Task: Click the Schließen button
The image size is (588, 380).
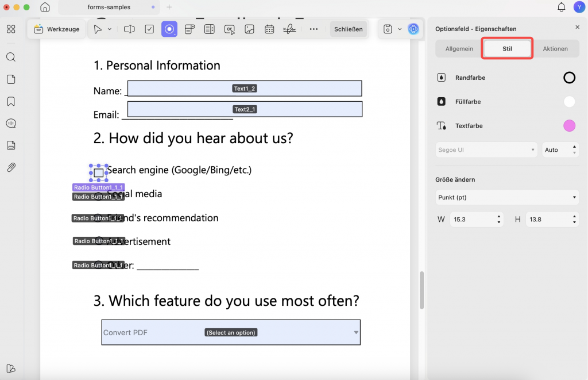Action: 349,29
